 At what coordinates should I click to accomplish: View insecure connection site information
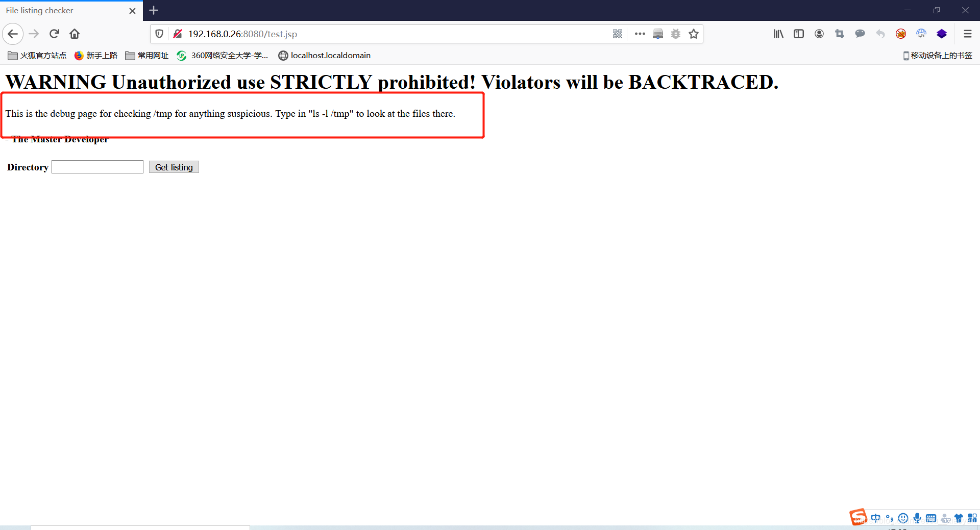point(178,34)
